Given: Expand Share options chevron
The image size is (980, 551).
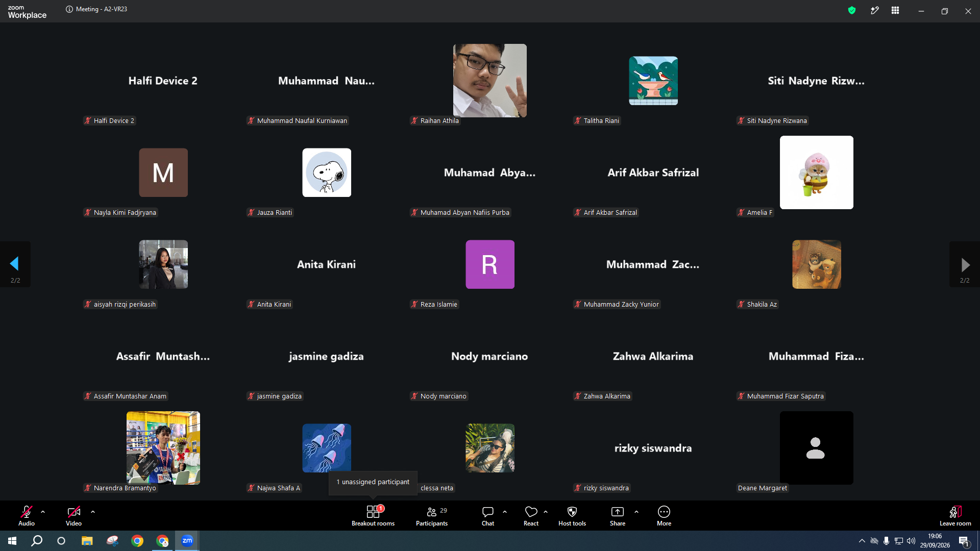Looking at the screenshot, I should [636, 512].
